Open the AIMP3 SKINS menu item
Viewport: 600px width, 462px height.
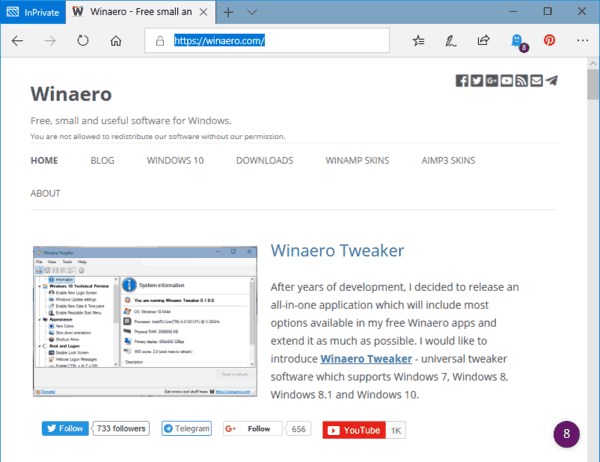point(448,160)
